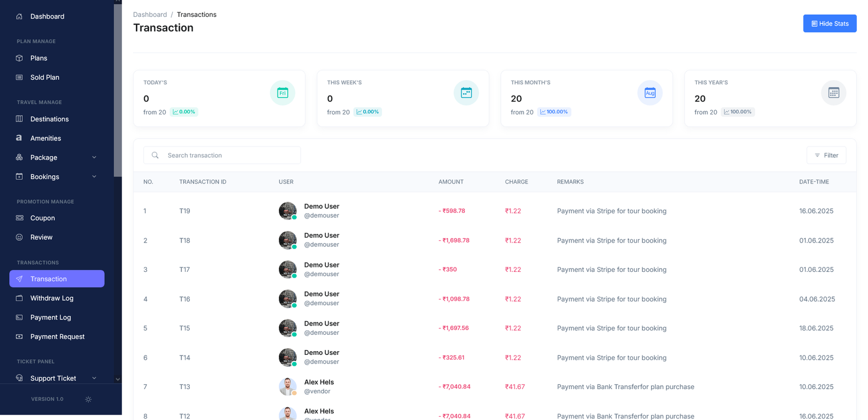
Task: Open the Payment Request menu item
Action: 57,336
